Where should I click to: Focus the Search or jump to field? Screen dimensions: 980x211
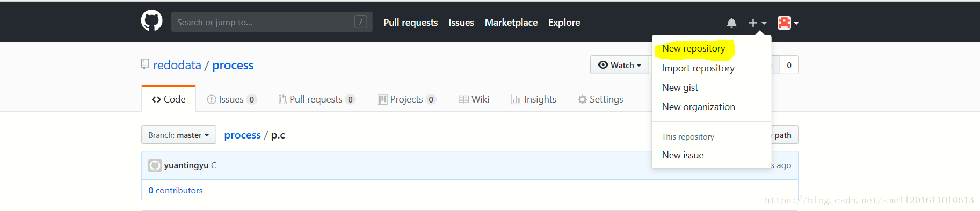(272, 22)
